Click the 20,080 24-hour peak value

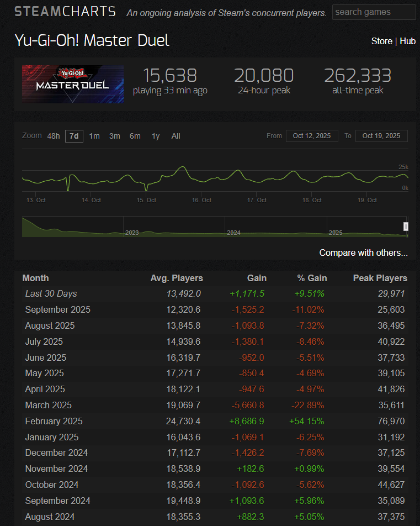pos(264,76)
